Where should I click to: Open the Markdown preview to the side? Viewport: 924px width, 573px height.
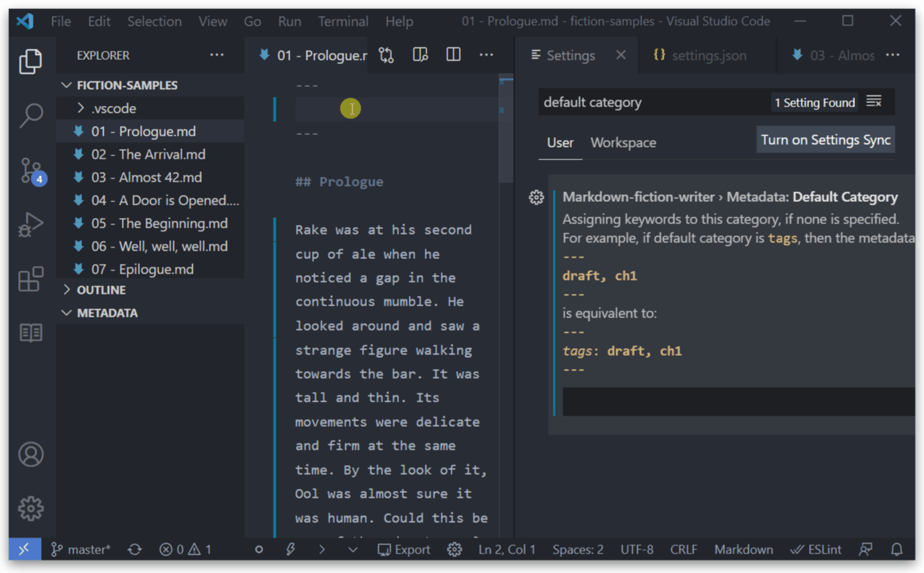(420, 54)
